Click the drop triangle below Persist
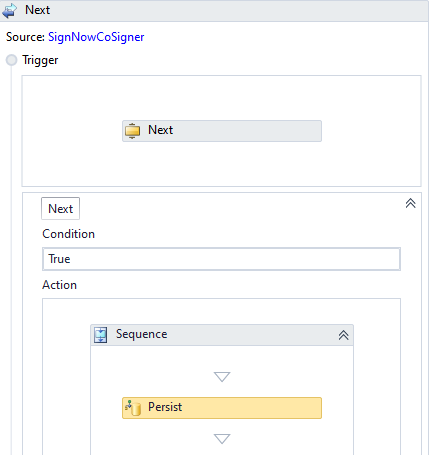430x455 pixels. pos(222,439)
